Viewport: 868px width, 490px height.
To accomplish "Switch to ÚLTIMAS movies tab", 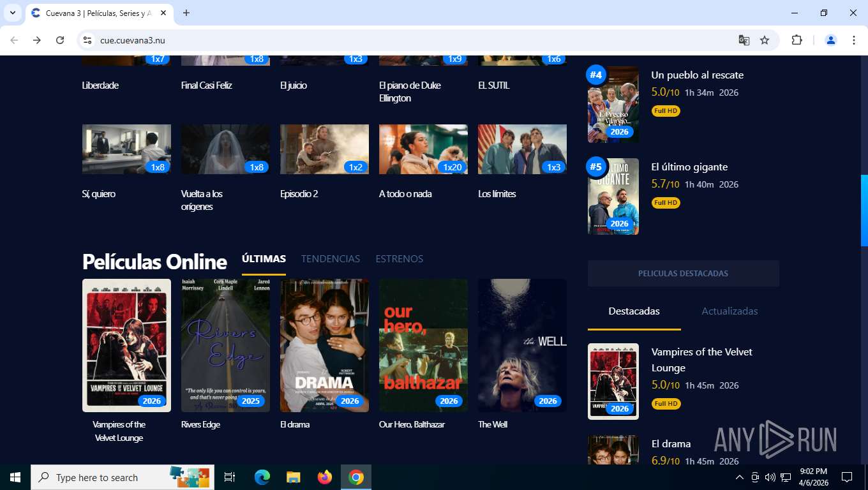I will click(264, 259).
